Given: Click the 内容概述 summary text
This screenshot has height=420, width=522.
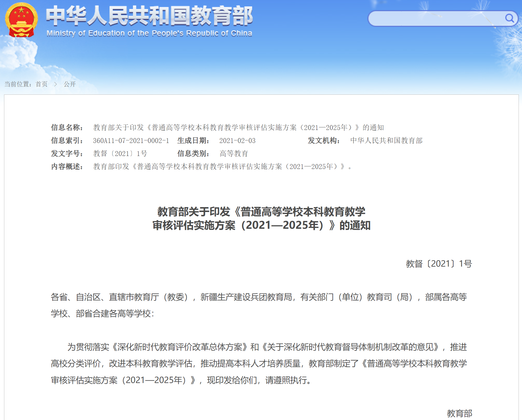Looking at the screenshot, I should tap(222, 167).
